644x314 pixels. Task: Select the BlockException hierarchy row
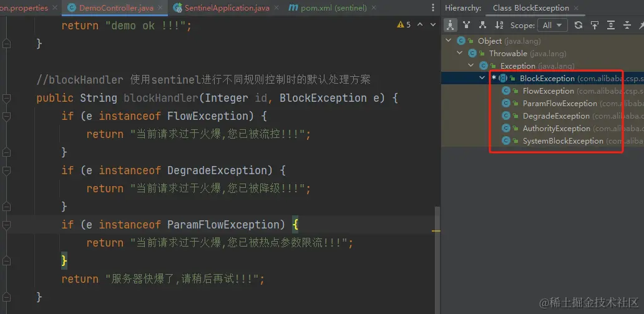pyautogui.click(x=542, y=78)
